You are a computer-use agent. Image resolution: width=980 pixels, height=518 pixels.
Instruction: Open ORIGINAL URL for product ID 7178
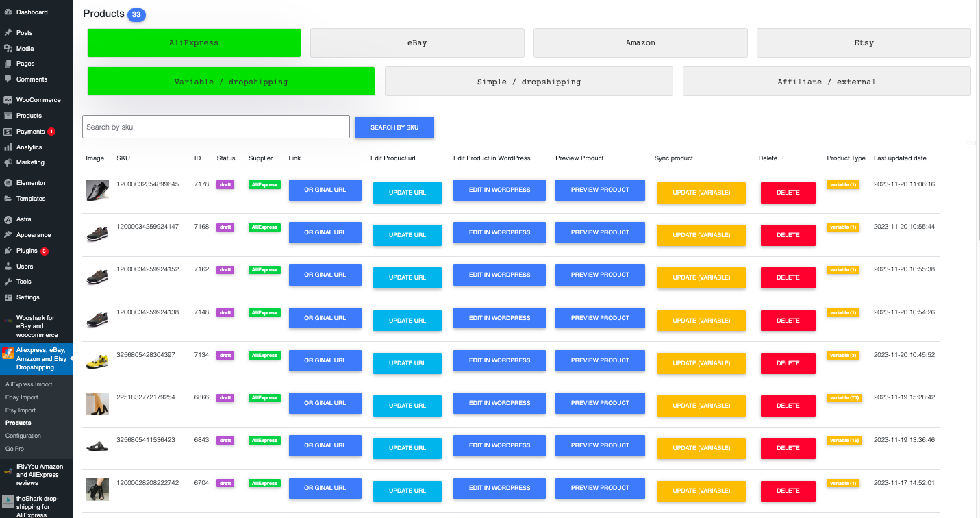(x=325, y=190)
